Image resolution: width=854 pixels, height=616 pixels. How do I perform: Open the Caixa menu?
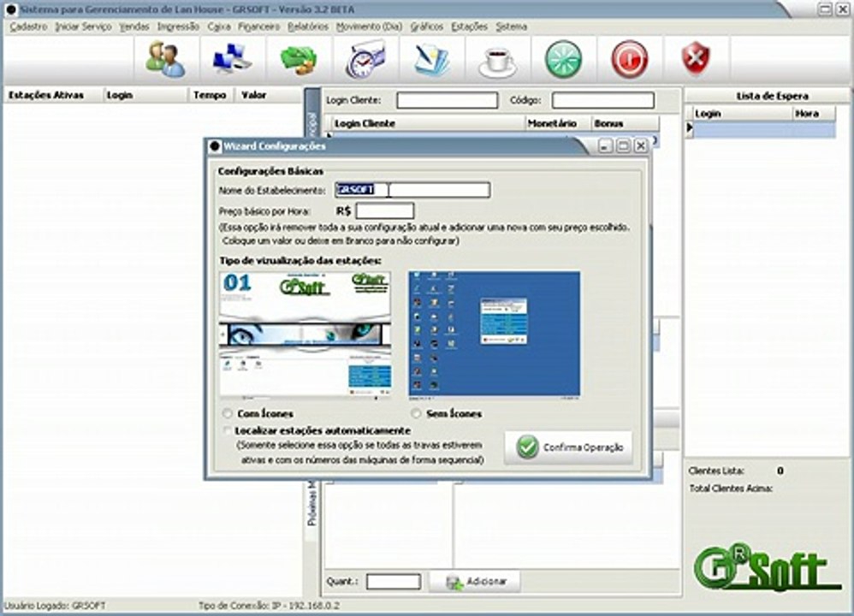(x=219, y=27)
